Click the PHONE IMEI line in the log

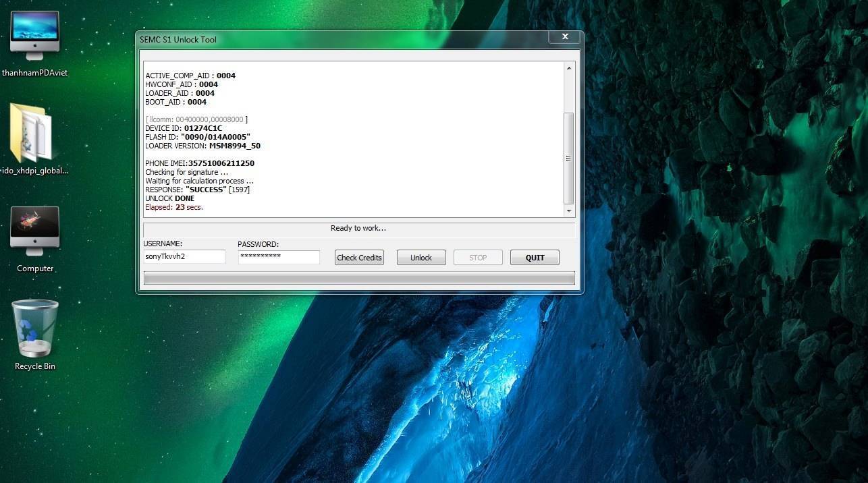(x=200, y=163)
